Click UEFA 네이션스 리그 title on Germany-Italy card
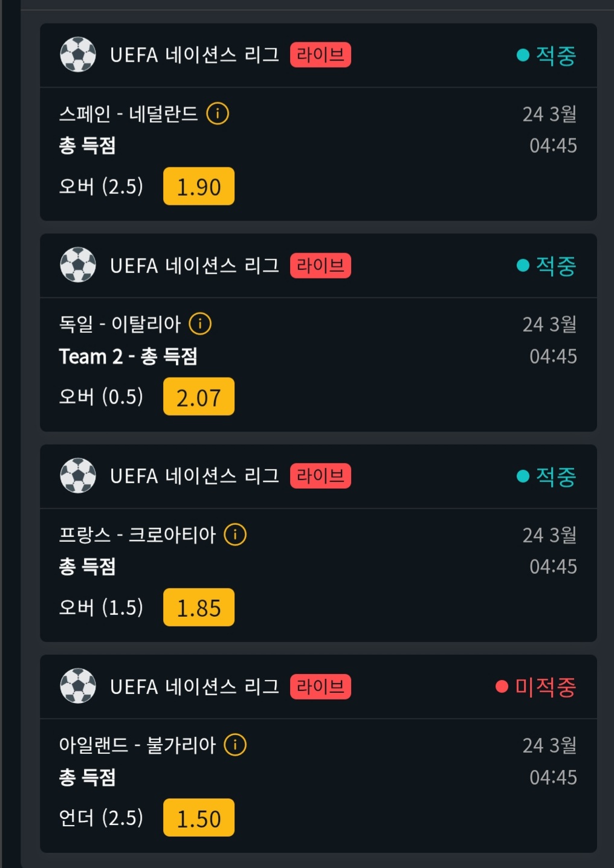 click(194, 266)
